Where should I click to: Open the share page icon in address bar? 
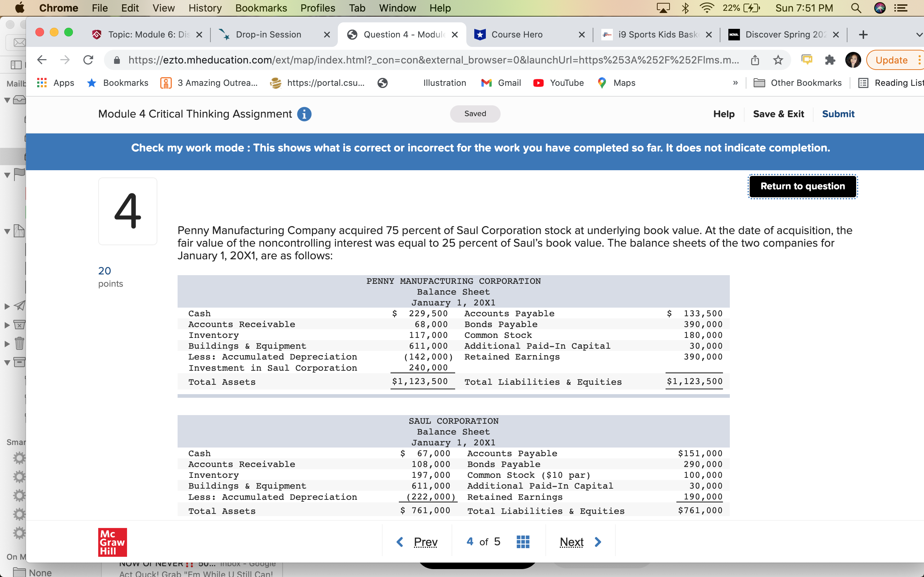(755, 60)
